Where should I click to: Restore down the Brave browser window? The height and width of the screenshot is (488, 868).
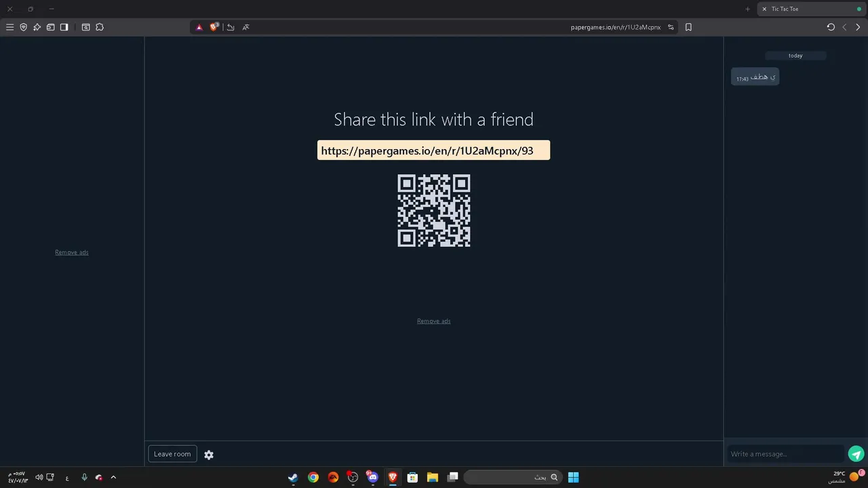click(31, 9)
